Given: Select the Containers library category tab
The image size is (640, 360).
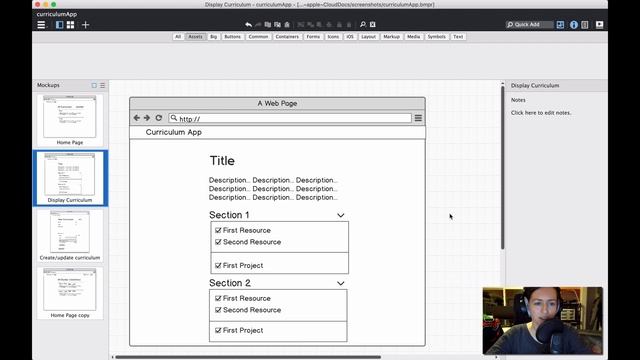Looking at the screenshot, I should tap(287, 37).
